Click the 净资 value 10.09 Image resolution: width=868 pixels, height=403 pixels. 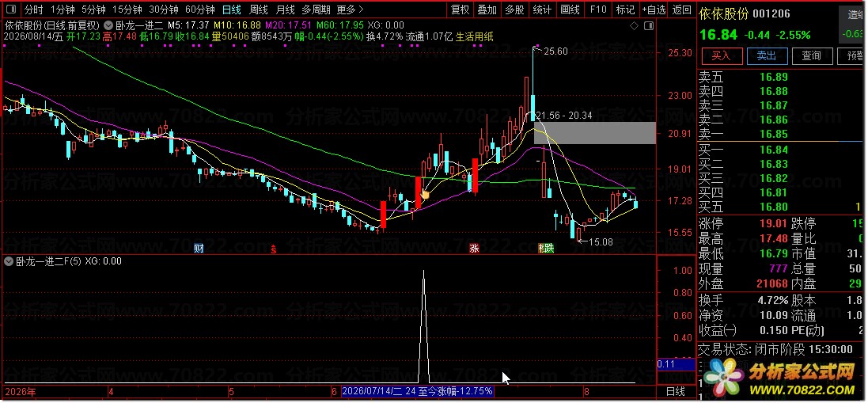773,316
